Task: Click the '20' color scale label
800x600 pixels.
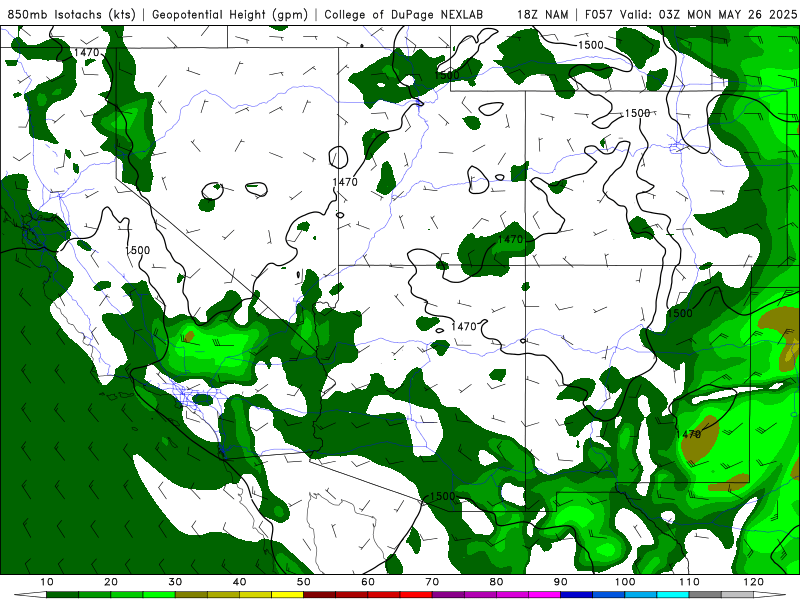Action: (x=111, y=582)
